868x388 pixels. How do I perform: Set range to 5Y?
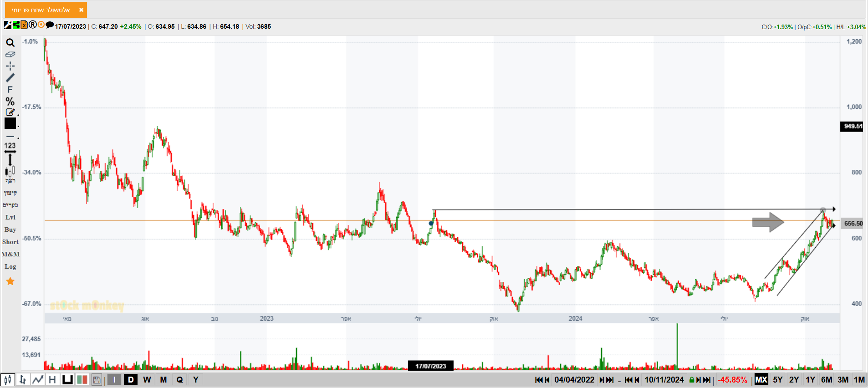(778, 379)
